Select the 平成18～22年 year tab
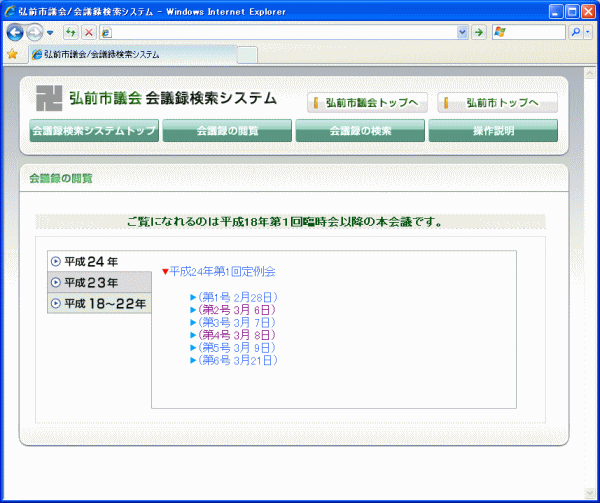 (x=99, y=303)
